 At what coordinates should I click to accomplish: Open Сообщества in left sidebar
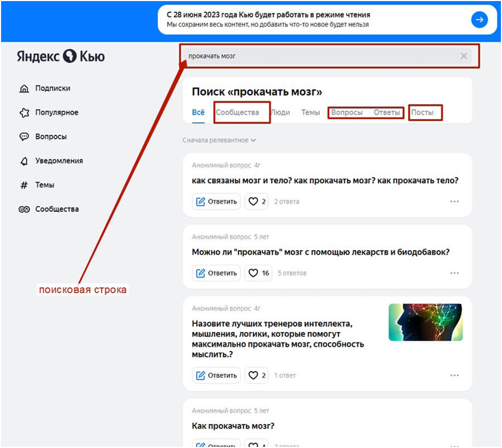(x=56, y=209)
